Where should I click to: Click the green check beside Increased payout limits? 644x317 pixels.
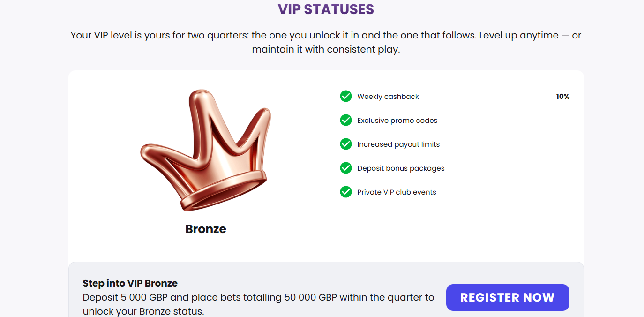click(x=345, y=144)
